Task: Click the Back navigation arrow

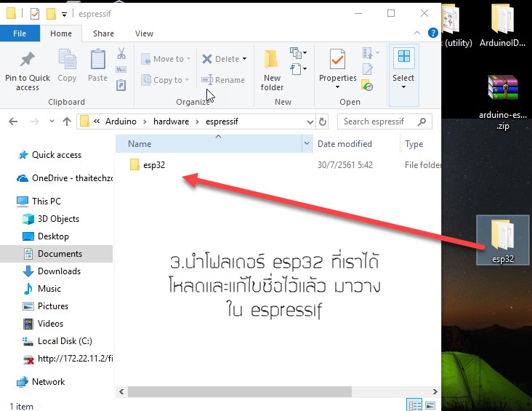Action: tap(13, 121)
